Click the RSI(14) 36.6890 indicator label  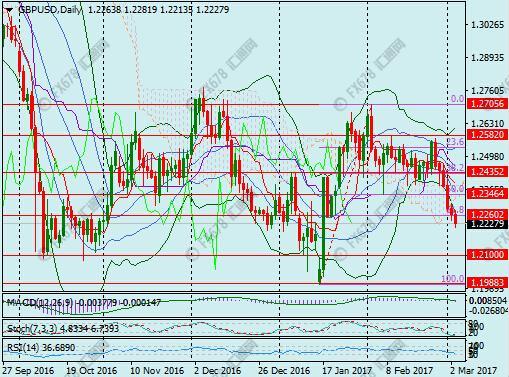41,348
